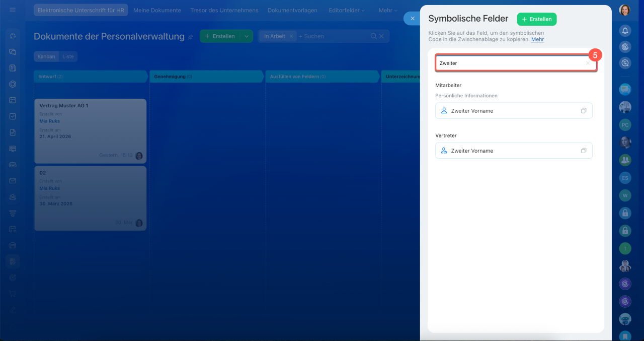Expand the green Erstellen dropdown arrow
Viewport: 644px width, 341px height.
click(247, 36)
